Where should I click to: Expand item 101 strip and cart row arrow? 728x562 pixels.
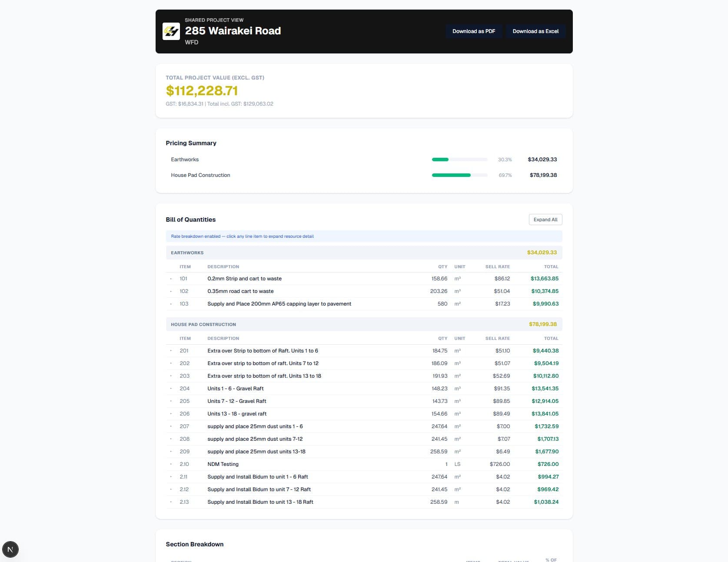coord(171,279)
